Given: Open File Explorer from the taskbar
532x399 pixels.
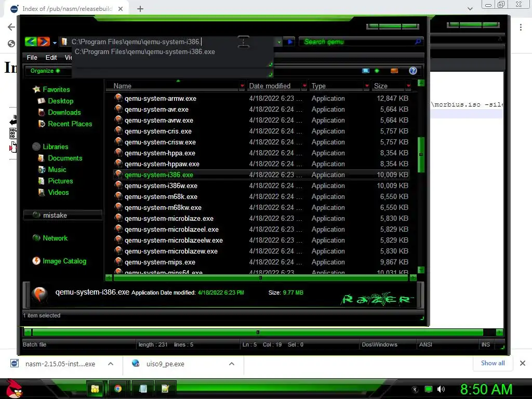Looking at the screenshot, I should point(96,389).
